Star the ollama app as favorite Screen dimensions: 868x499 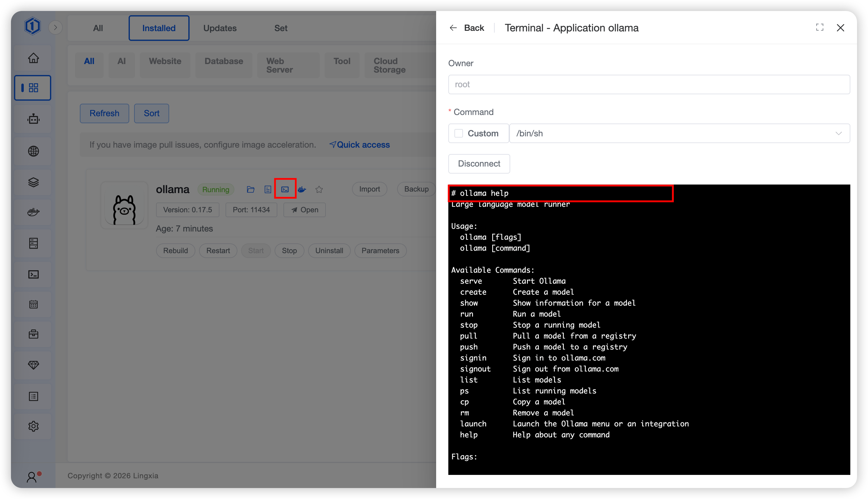pyautogui.click(x=319, y=189)
